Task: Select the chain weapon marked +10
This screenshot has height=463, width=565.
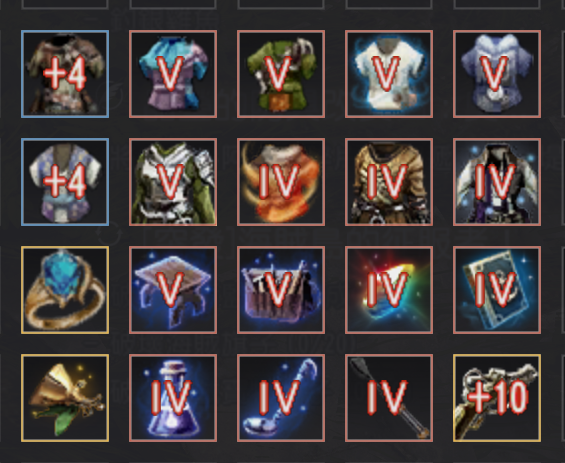Action: (497, 398)
